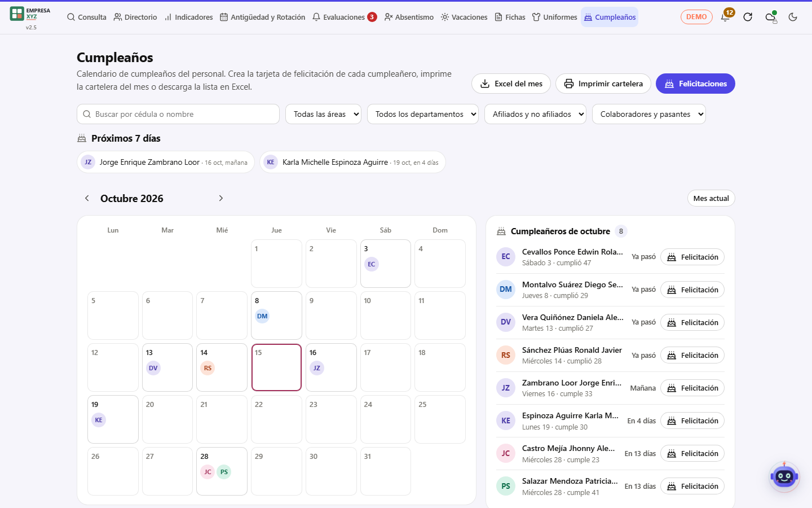Screen dimensions: 812x508
Task: Click Felicitación for Cevallos Ponce Edwin
Action: coord(692,257)
